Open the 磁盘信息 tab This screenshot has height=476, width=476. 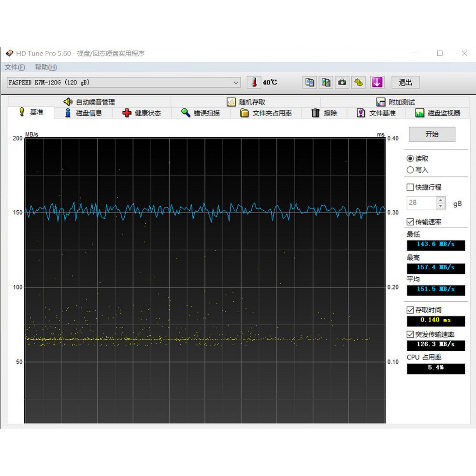coord(83,113)
